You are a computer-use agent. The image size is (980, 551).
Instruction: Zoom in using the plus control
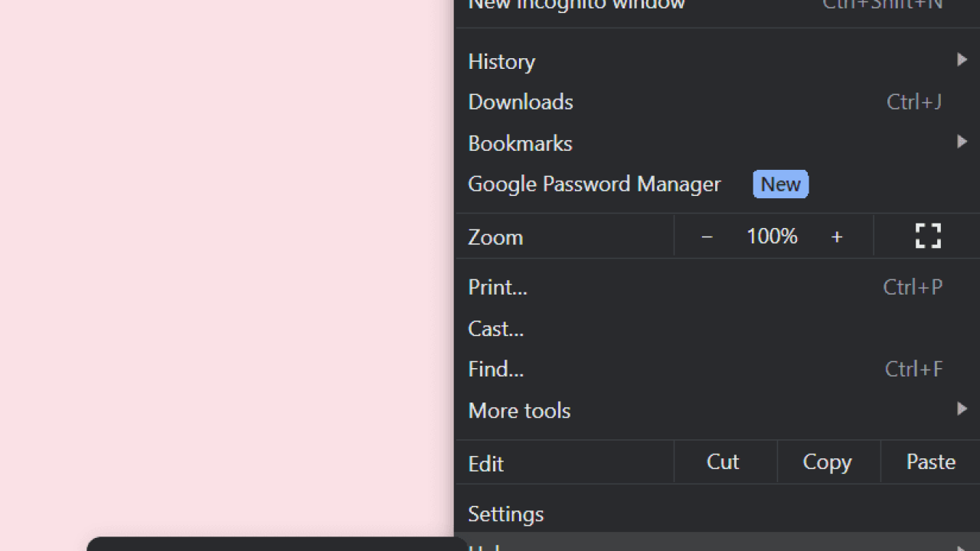837,236
